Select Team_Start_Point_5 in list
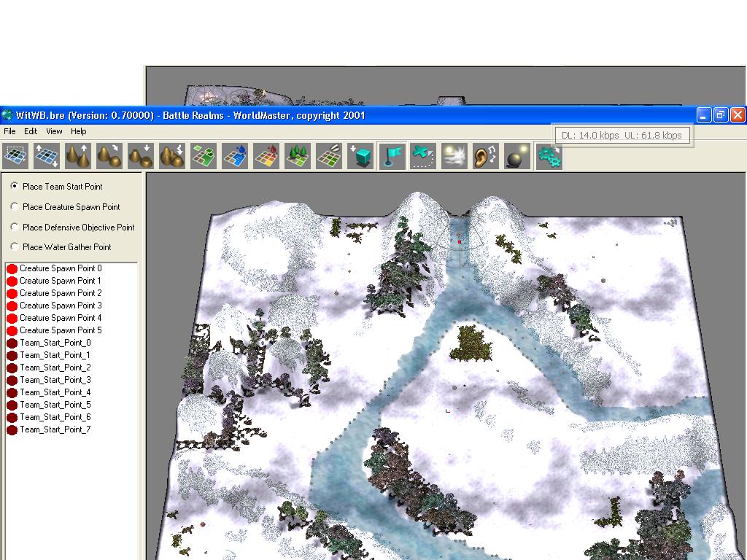This screenshot has width=747, height=560. 49,405
